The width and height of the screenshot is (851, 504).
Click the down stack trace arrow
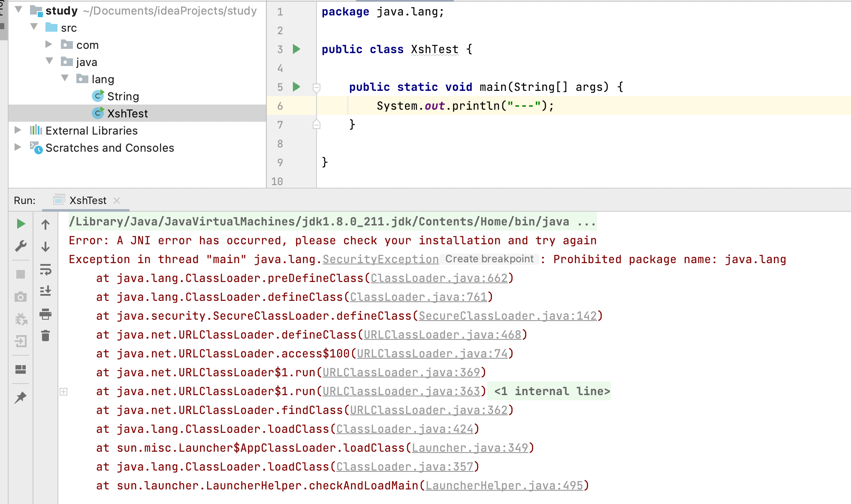[45, 247]
